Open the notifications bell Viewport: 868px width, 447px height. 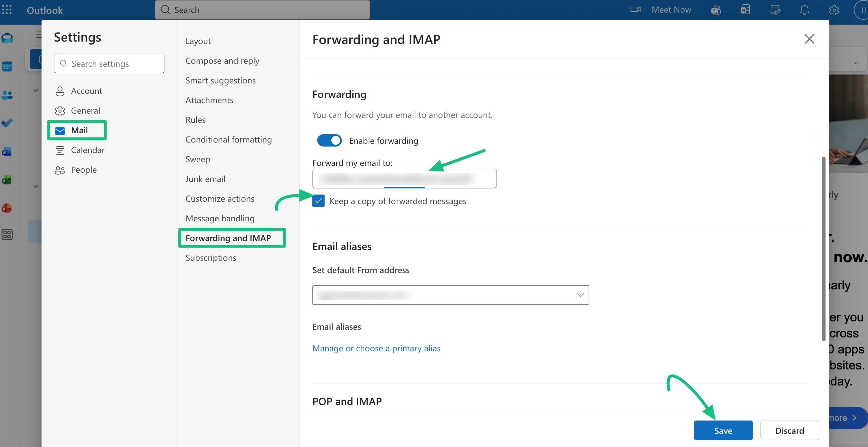(805, 10)
